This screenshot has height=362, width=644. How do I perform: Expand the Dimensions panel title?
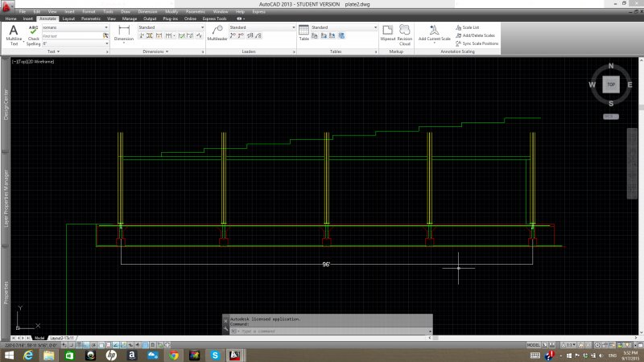click(155, 51)
